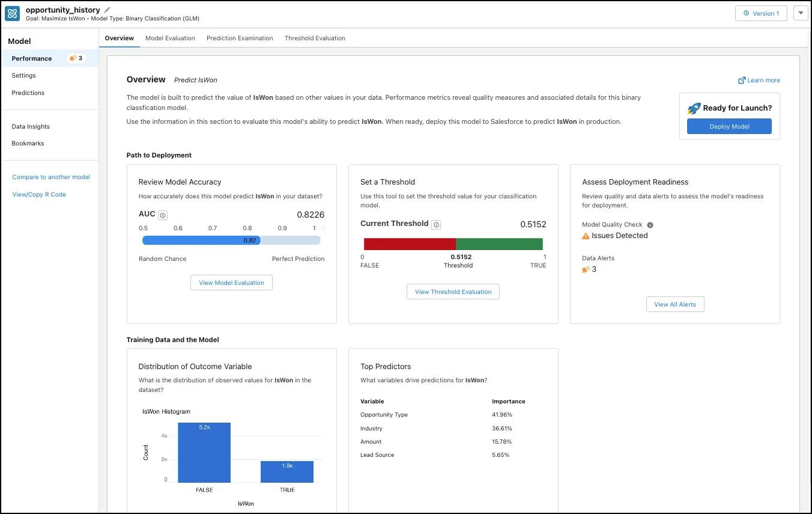
Task: Click the Data Alerts bell icon
Action: [x=586, y=270]
